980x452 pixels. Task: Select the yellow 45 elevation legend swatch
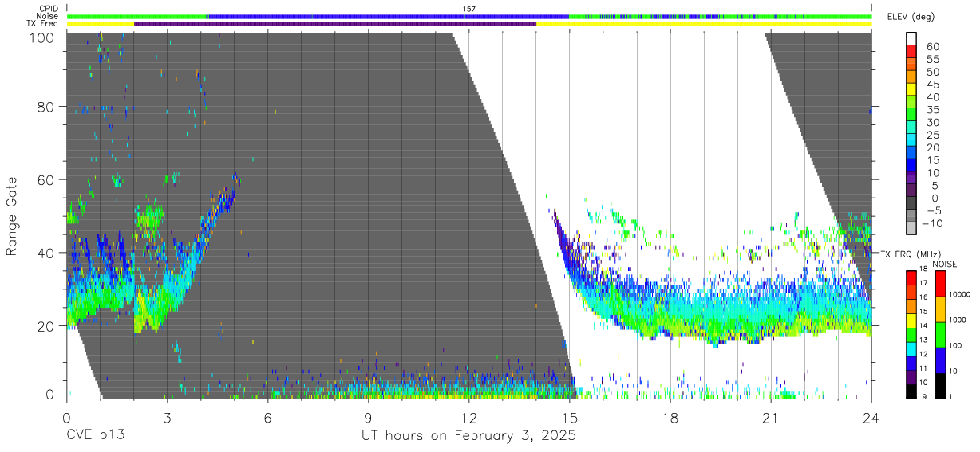(x=911, y=88)
